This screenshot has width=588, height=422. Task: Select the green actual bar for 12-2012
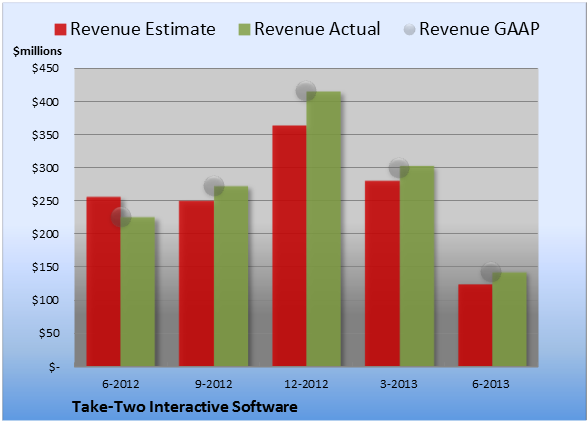tap(324, 229)
